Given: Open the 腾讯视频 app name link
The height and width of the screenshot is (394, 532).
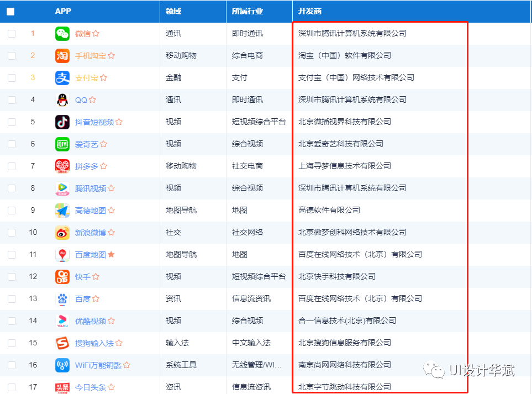Looking at the screenshot, I should (91, 188).
